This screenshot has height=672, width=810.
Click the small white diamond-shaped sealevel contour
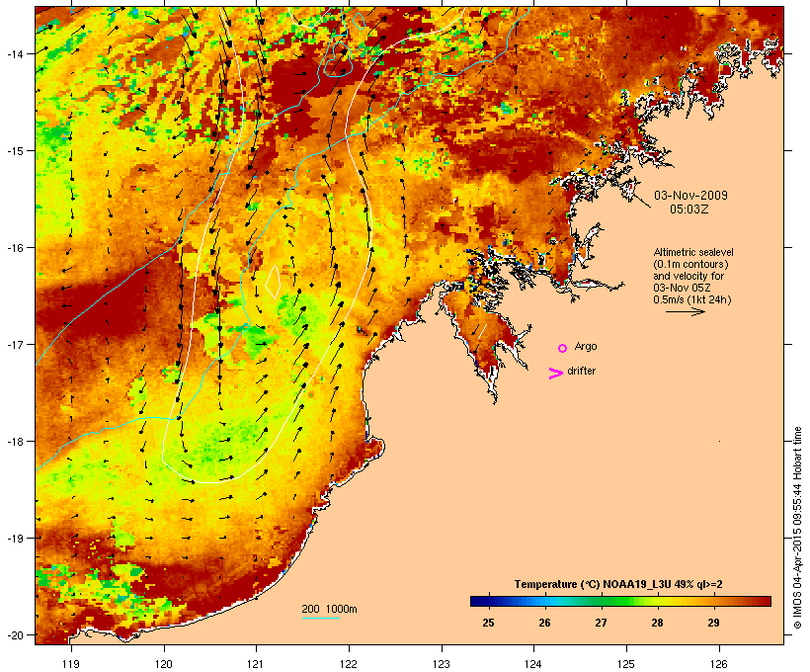273,283
